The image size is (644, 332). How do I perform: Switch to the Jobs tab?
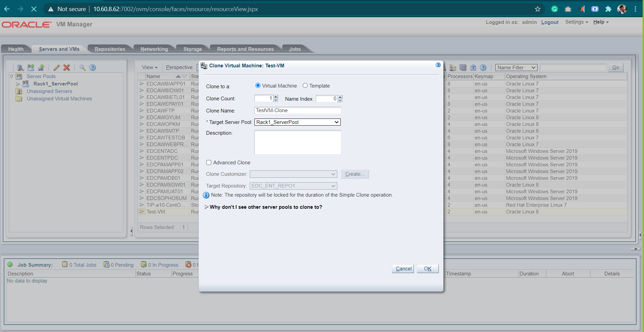295,49
